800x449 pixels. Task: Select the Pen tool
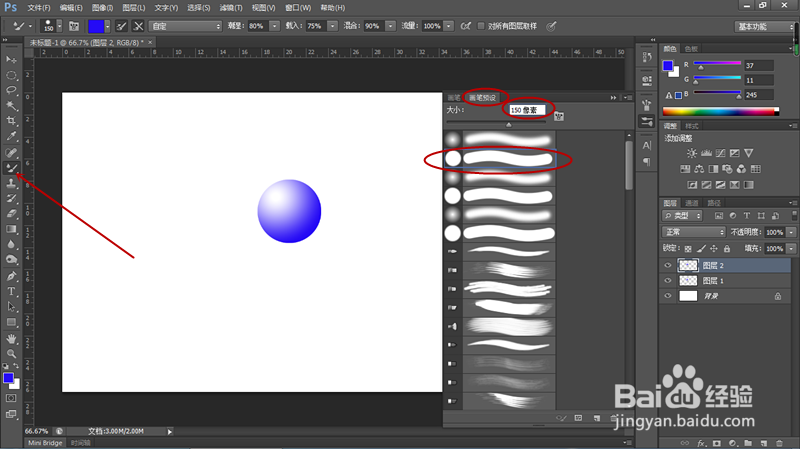click(11, 276)
